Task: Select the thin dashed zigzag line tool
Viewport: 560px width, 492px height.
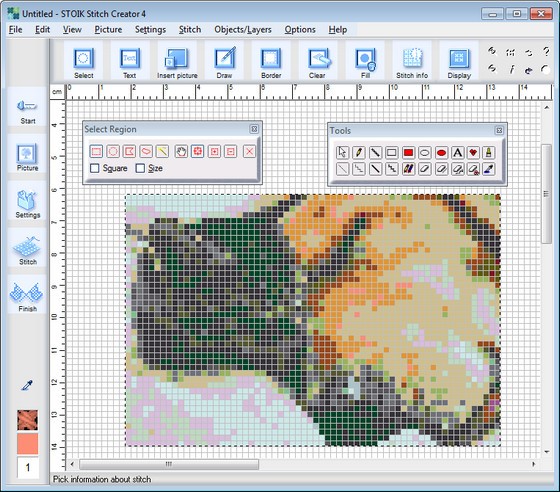Action: 359,169
